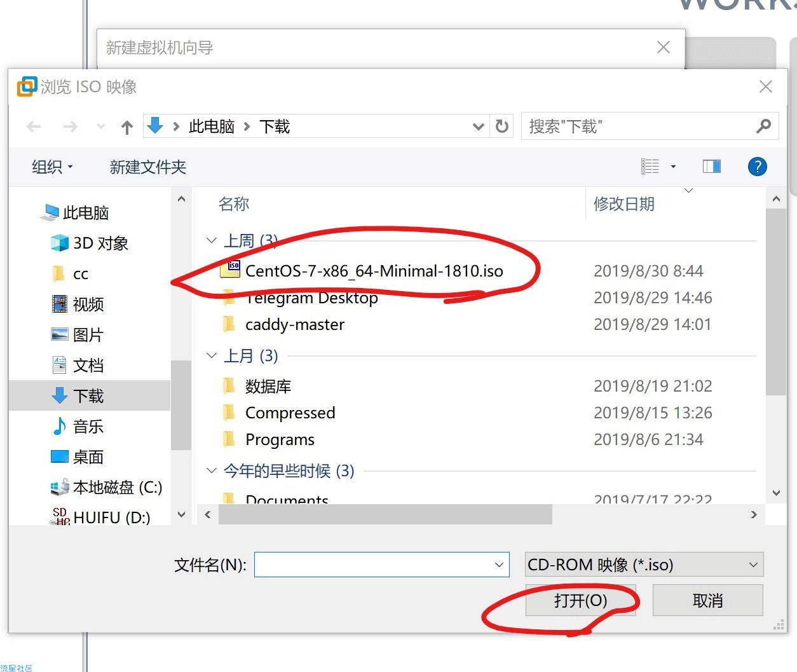Open the view options dropdown arrow

[673, 167]
